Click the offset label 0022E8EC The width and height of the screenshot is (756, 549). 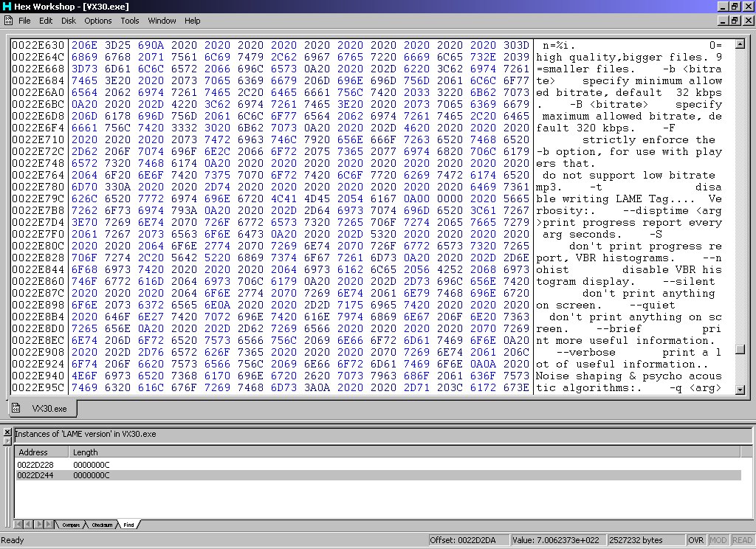click(x=38, y=340)
